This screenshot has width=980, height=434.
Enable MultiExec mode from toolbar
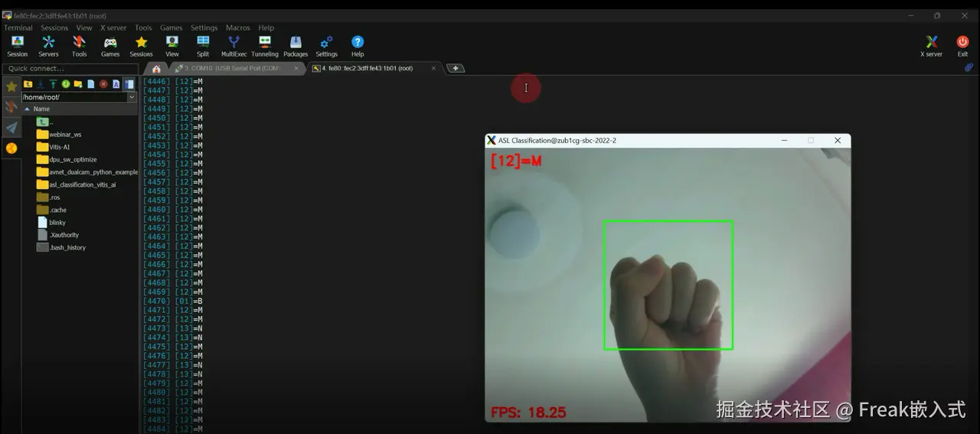(234, 46)
